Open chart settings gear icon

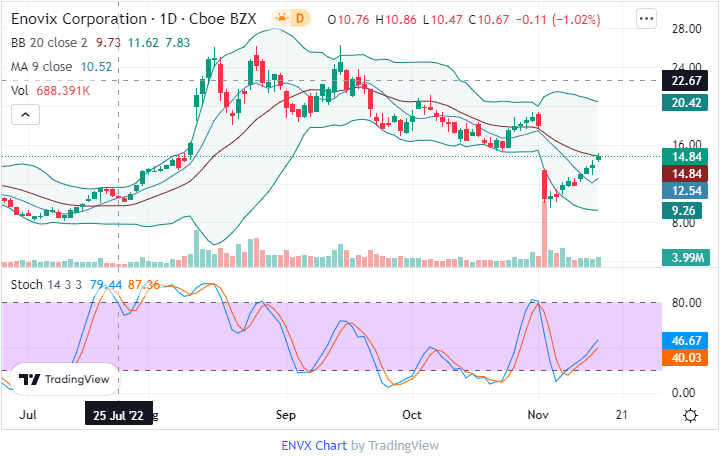coord(690,414)
